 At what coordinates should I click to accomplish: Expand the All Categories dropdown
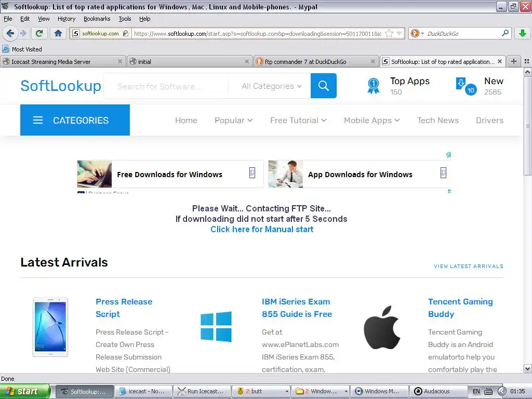tap(271, 86)
